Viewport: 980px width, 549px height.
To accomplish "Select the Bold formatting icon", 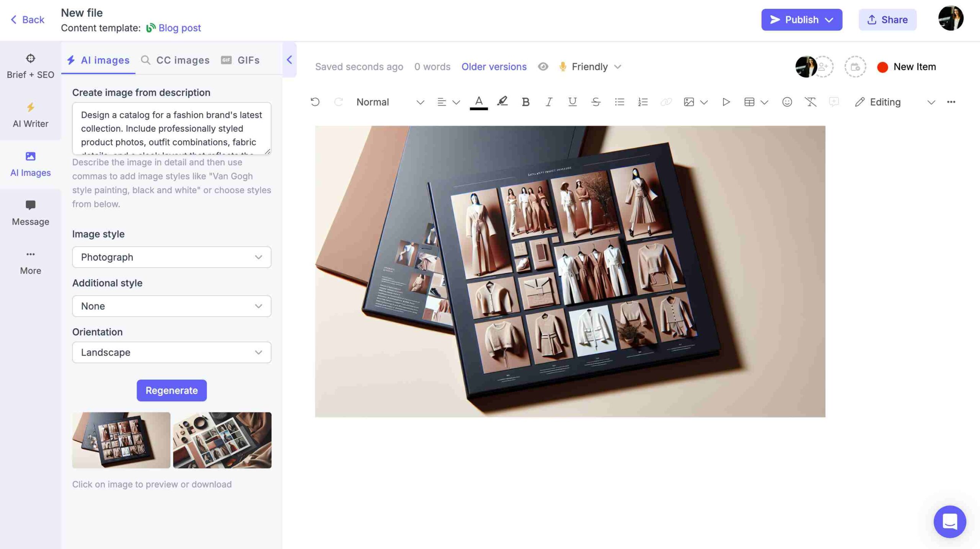I will [526, 102].
